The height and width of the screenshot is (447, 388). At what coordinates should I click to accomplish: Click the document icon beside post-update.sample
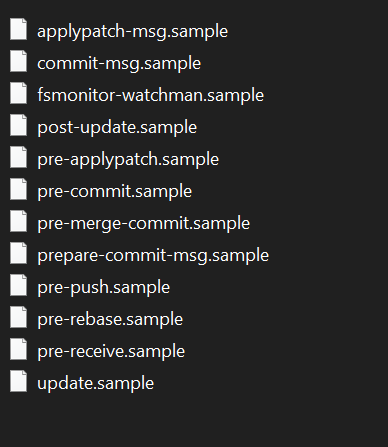pos(18,125)
